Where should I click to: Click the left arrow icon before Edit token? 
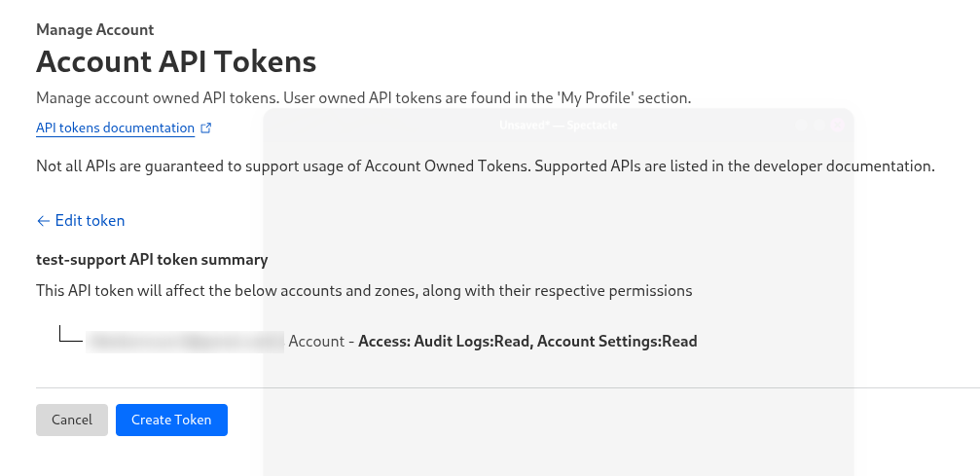point(43,221)
